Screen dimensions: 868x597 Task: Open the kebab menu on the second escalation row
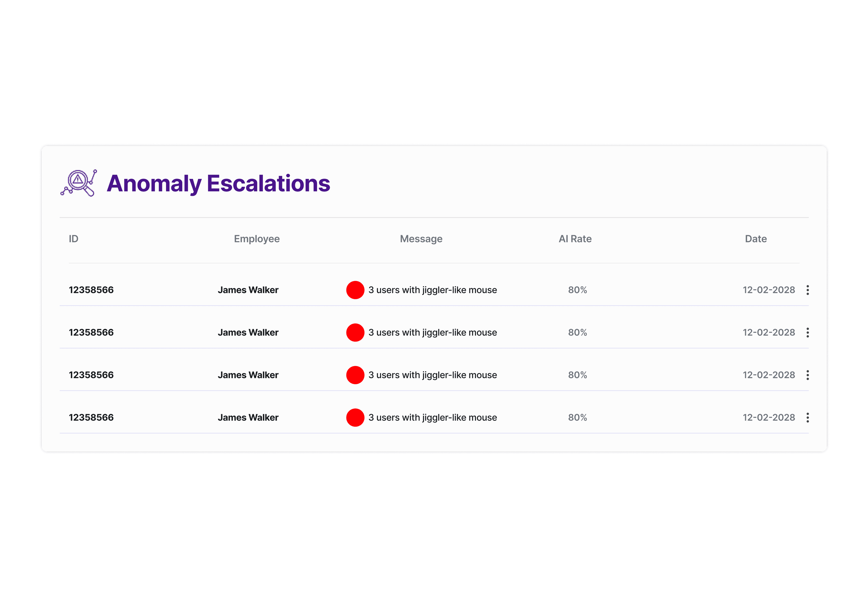[808, 333]
